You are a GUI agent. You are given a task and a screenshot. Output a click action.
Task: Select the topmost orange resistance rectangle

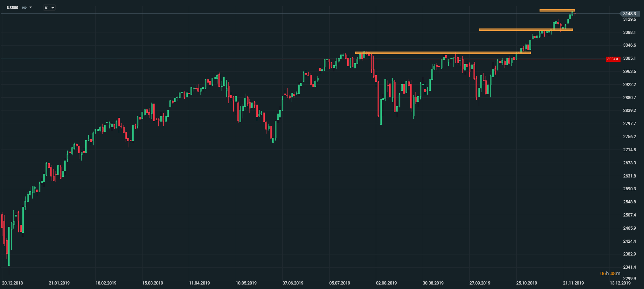[x=557, y=10]
